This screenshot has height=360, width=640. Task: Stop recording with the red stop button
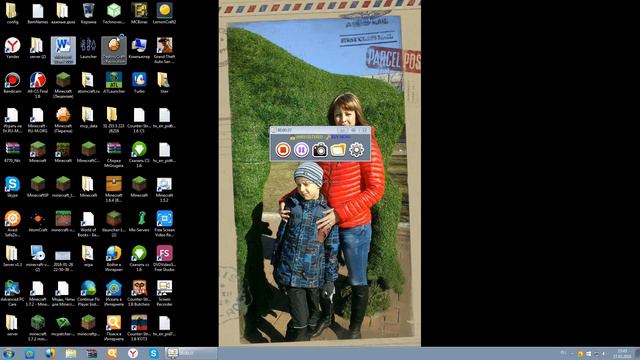tap(282, 150)
